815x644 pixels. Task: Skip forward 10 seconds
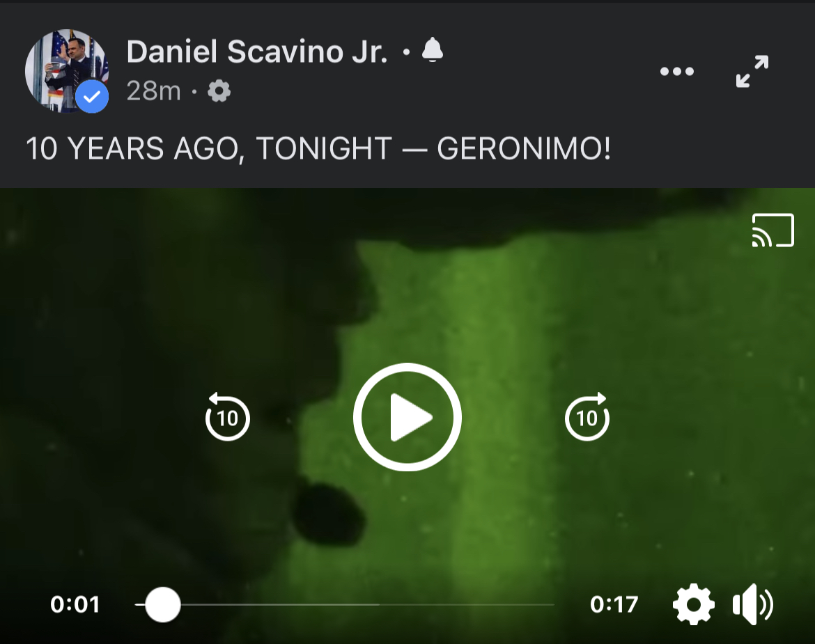tap(587, 416)
